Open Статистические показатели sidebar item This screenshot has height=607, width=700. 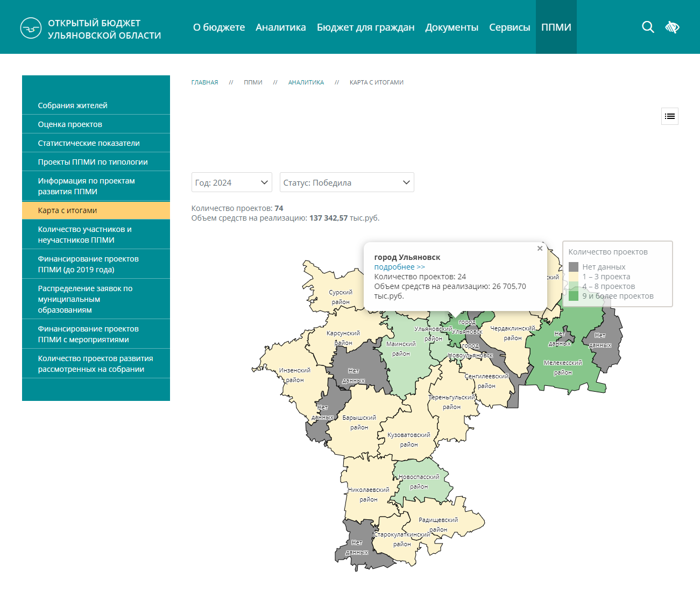click(x=89, y=143)
